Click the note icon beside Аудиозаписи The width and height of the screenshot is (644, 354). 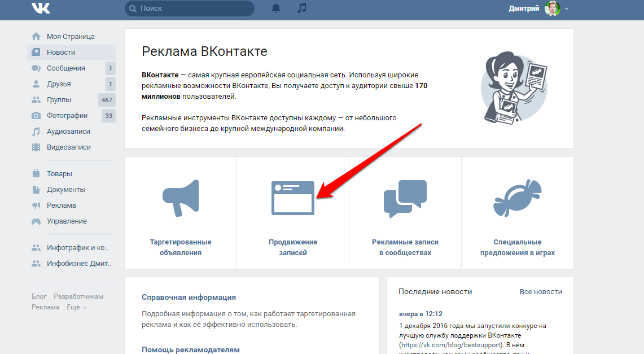tap(36, 132)
